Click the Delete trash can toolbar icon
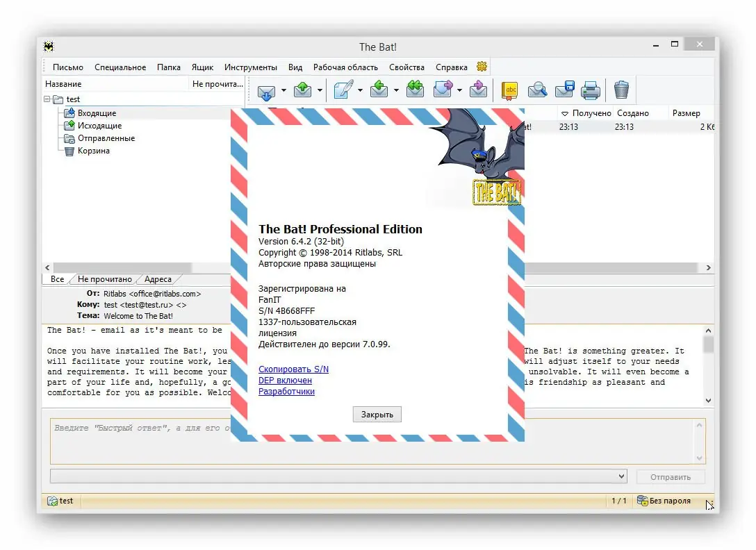This screenshot has height=550, width=756. [621, 90]
